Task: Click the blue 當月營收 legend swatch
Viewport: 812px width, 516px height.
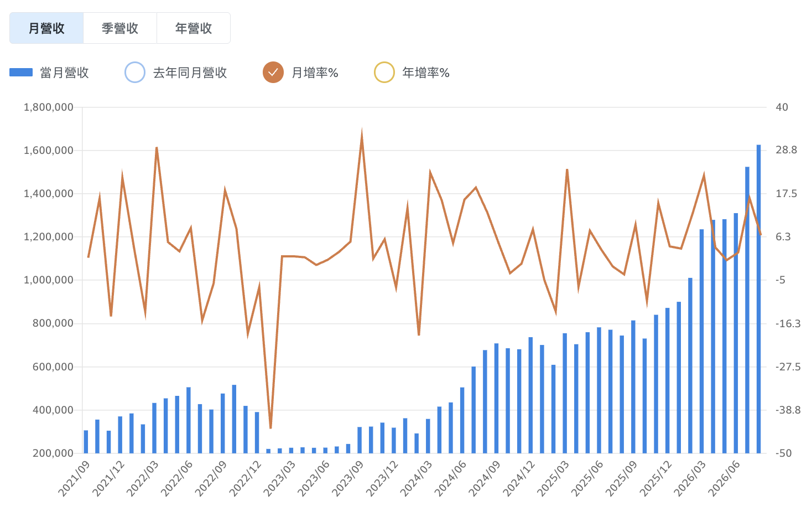Action: click(21, 73)
